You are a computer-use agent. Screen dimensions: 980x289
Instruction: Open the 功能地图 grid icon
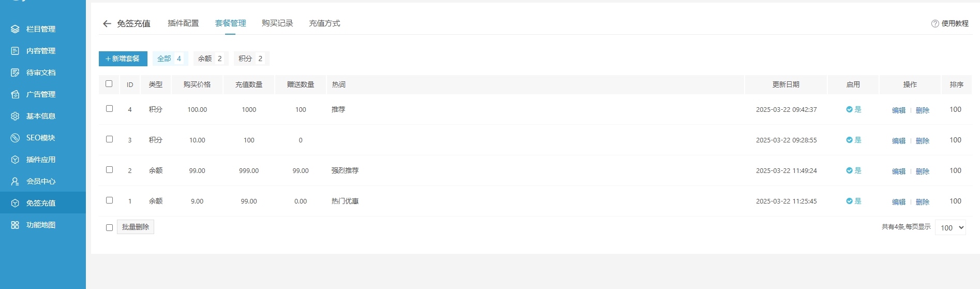pyautogui.click(x=15, y=225)
